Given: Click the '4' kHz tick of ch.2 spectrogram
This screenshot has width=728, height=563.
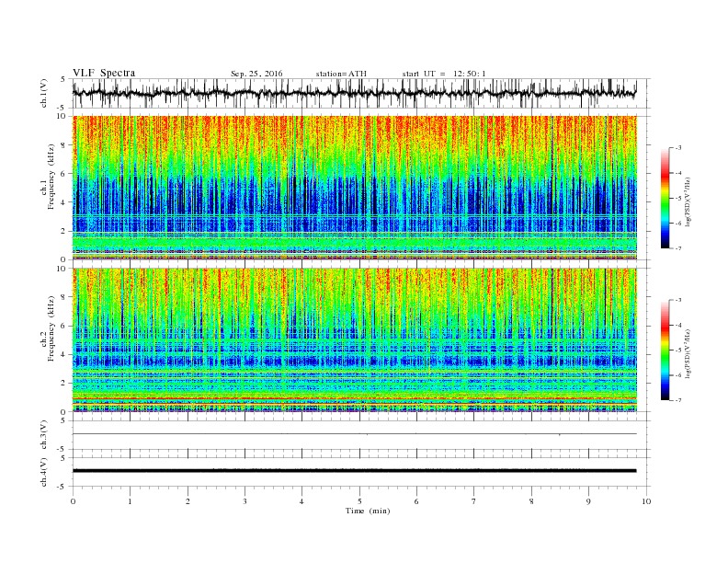Looking at the screenshot, I should coord(64,355).
